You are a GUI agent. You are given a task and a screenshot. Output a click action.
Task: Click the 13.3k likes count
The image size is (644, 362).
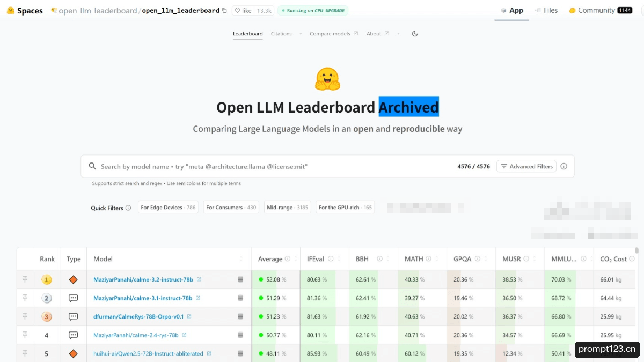264,10
